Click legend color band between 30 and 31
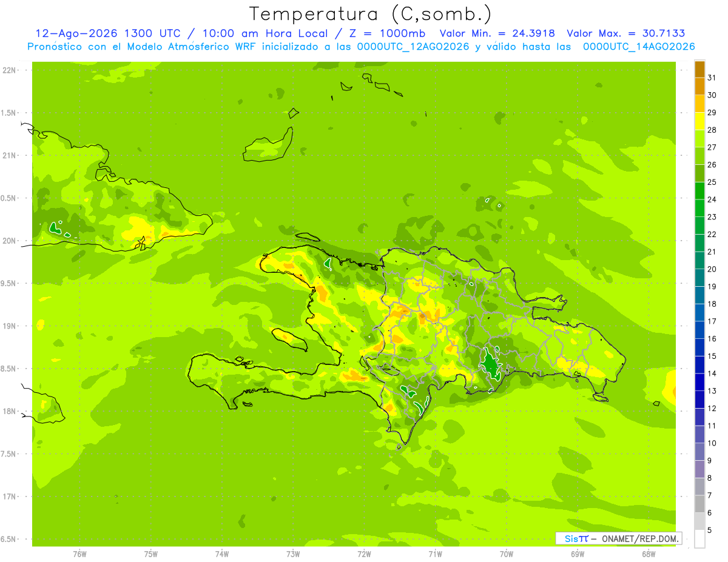Screen dimensions: 728x562 pos(699,86)
